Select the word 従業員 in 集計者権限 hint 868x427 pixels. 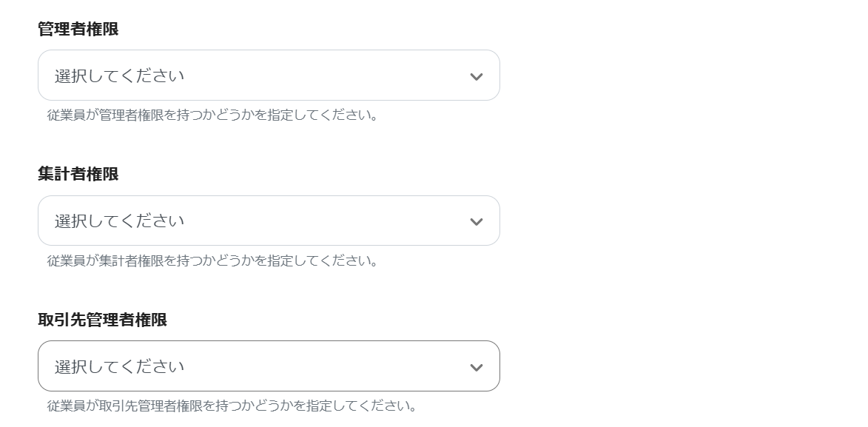[67, 260]
